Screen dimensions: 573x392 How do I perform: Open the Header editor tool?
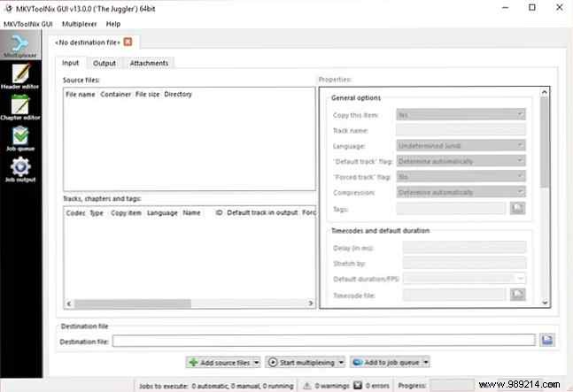click(20, 76)
